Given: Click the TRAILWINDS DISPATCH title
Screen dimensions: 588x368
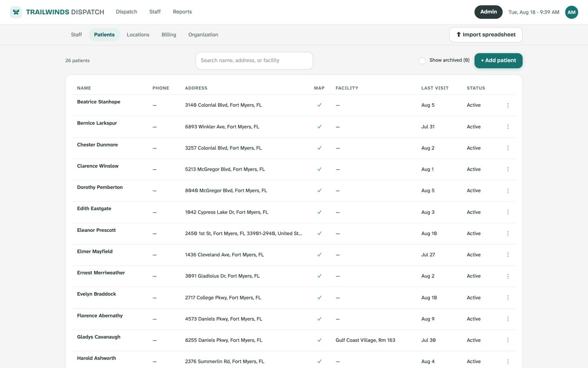Looking at the screenshot, I should click(x=65, y=12).
